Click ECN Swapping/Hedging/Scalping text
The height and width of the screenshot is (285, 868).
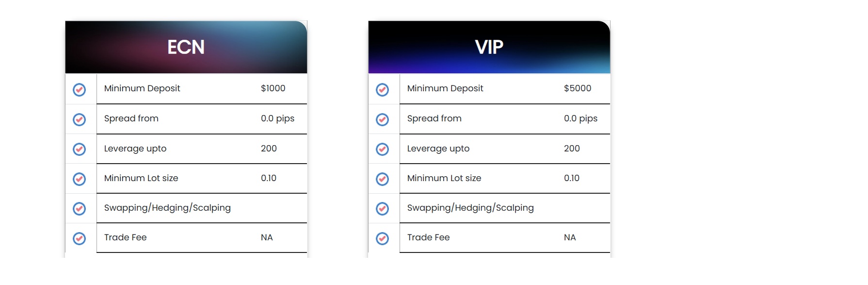[167, 208]
